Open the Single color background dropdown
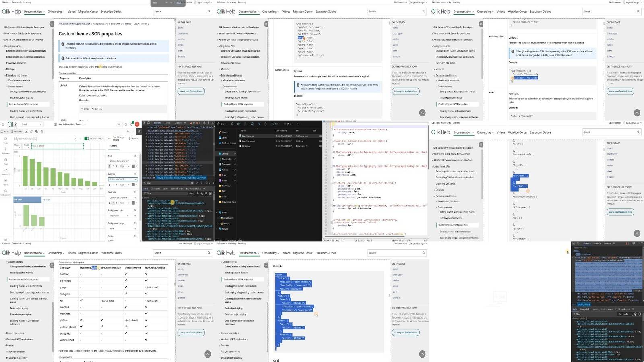The image size is (644, 362). (118, 215)
